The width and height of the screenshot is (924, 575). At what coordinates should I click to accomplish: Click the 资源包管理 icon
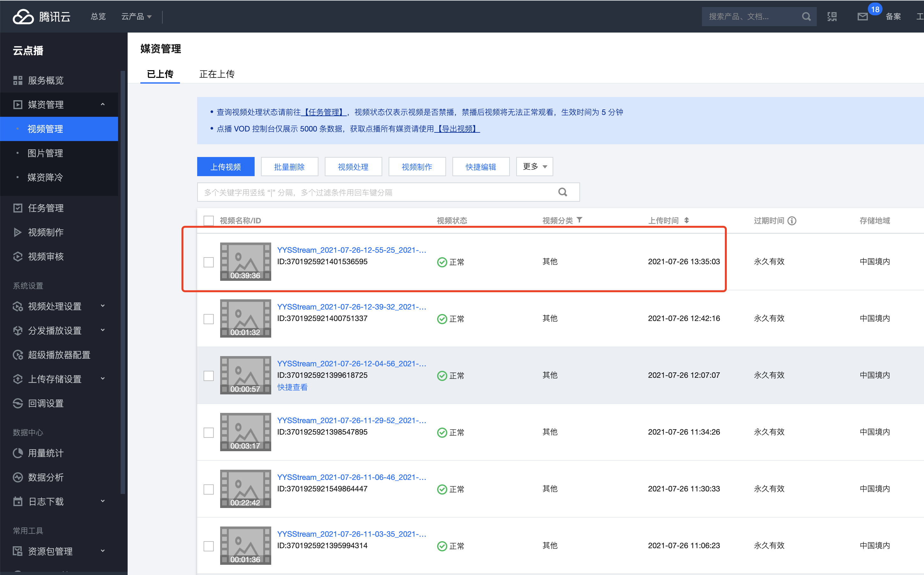click(x=18, y=551)
